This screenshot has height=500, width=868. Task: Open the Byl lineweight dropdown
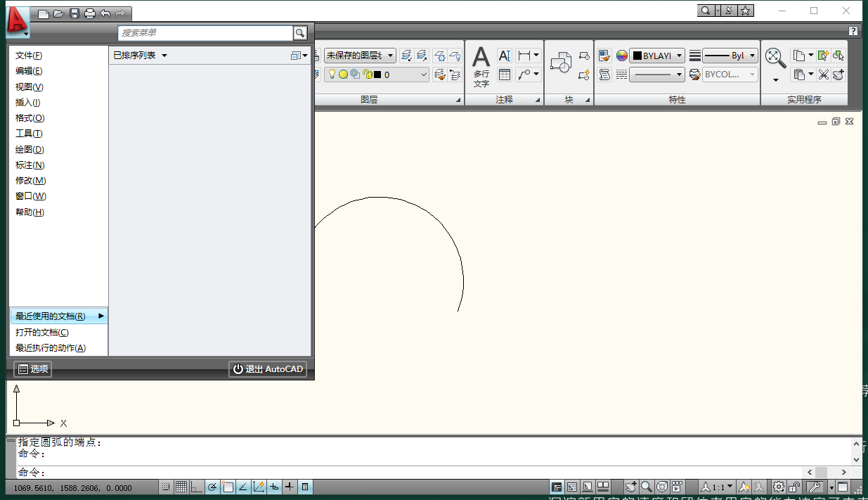pos(730,56)
